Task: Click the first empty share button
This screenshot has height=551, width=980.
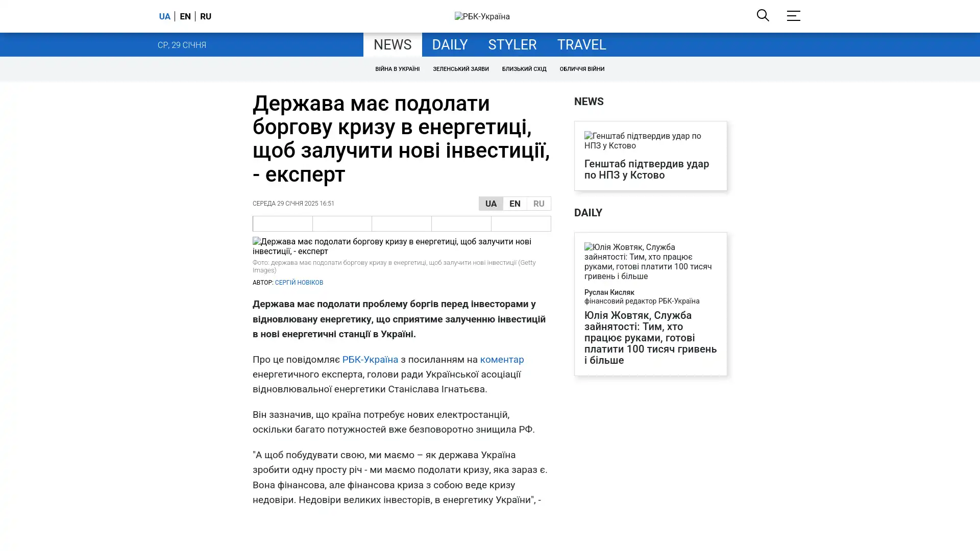Action: pyautogui.click(x=282, y=223)
